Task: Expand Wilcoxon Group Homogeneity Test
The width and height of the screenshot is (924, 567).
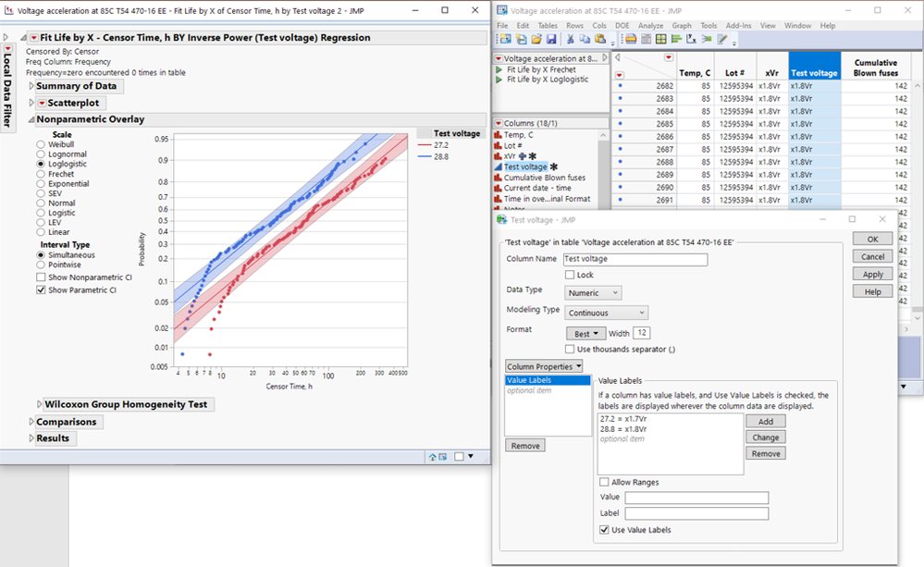Action: [40, 404]
